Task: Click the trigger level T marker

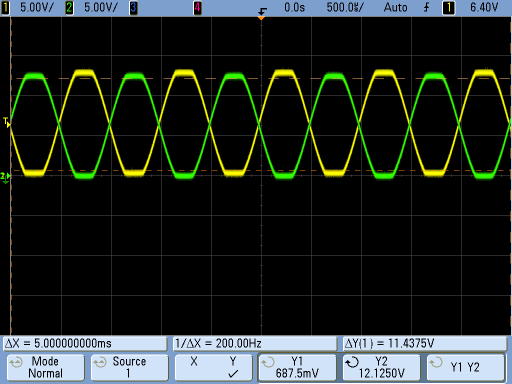Action: [7, 122]
